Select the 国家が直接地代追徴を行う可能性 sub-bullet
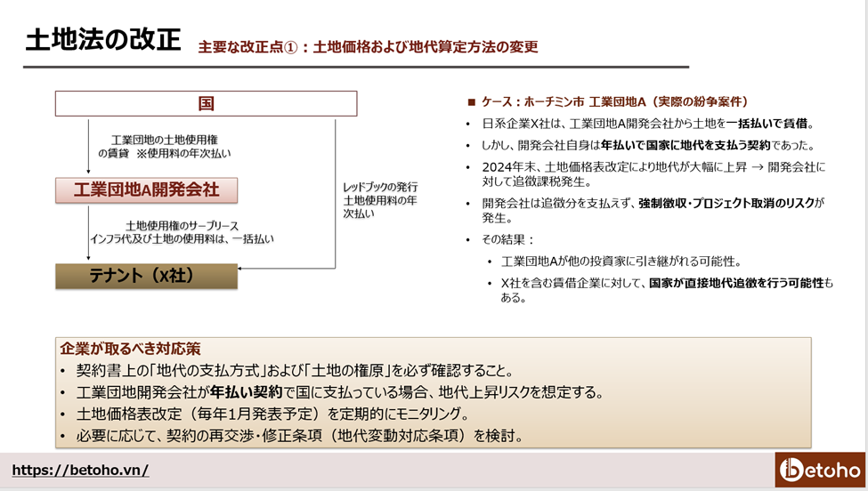The width and height of the screenshot is (868, 491). pyautogui.click(x=668, y=290)
